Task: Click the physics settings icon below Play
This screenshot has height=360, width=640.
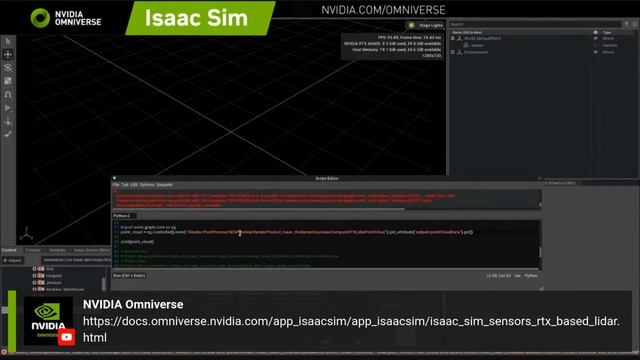Action: point(8,122)
